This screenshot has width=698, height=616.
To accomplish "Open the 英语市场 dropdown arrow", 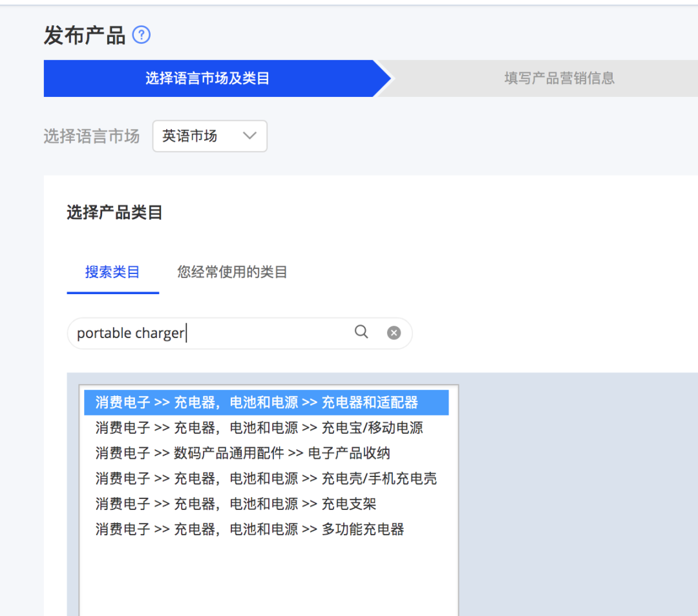I will 251,136.
